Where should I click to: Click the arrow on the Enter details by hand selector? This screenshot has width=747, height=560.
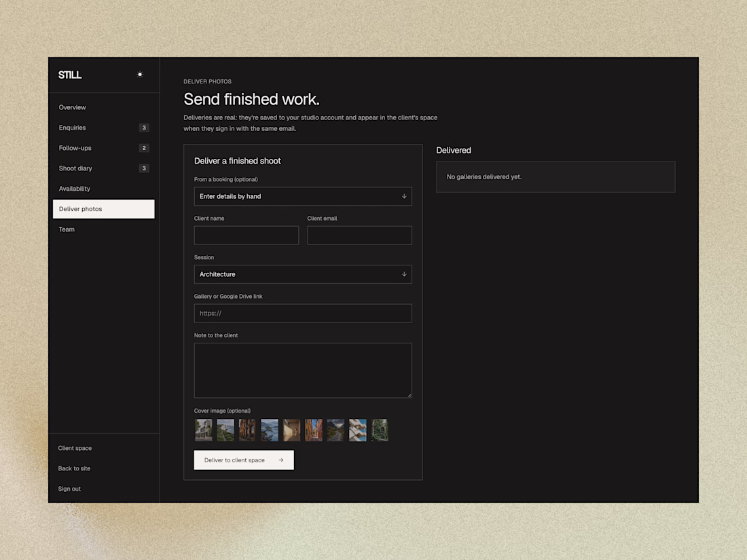pos(404,196)
